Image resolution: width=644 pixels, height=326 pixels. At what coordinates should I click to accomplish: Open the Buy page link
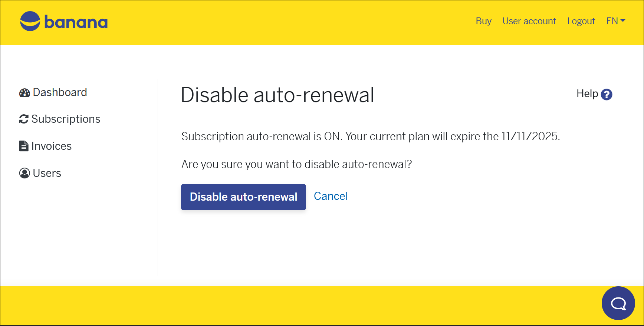point(483,21)
